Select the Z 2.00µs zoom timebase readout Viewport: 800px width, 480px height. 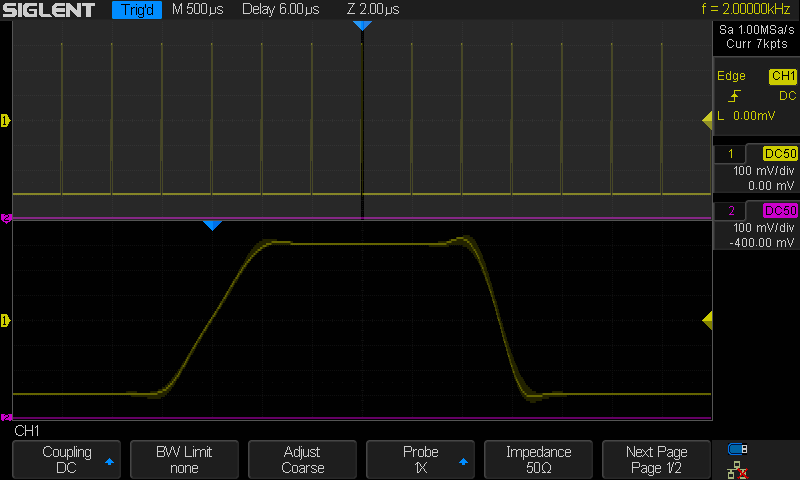373,9
